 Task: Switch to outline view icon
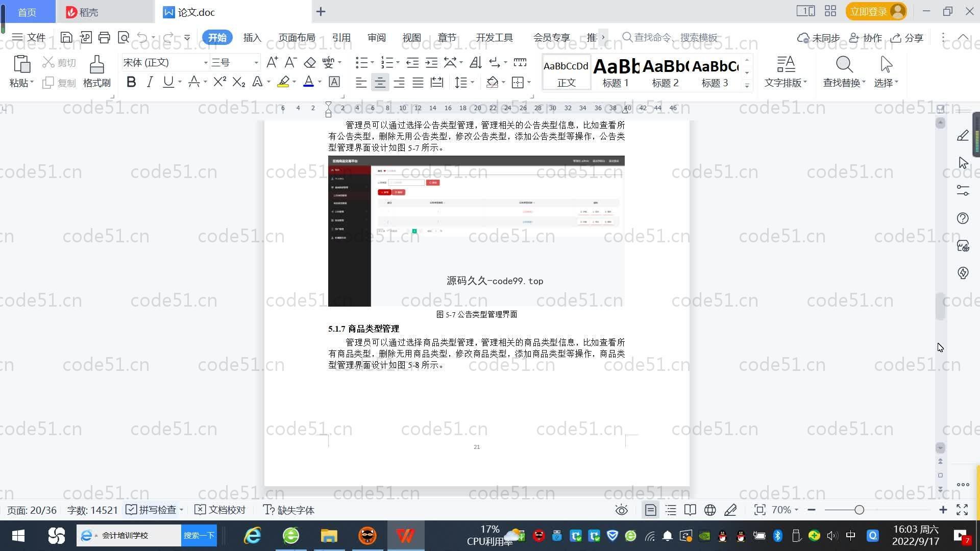tap(671, 510)
